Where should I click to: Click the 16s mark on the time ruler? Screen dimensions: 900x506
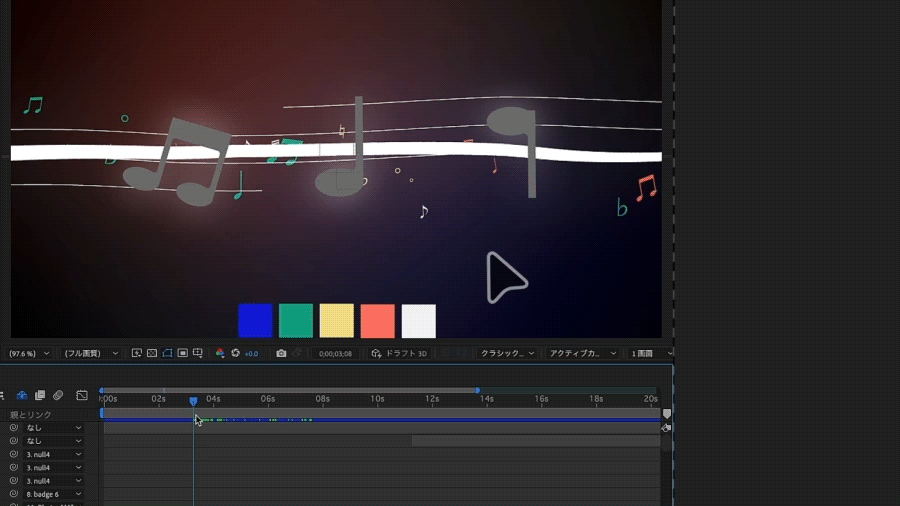541,399
